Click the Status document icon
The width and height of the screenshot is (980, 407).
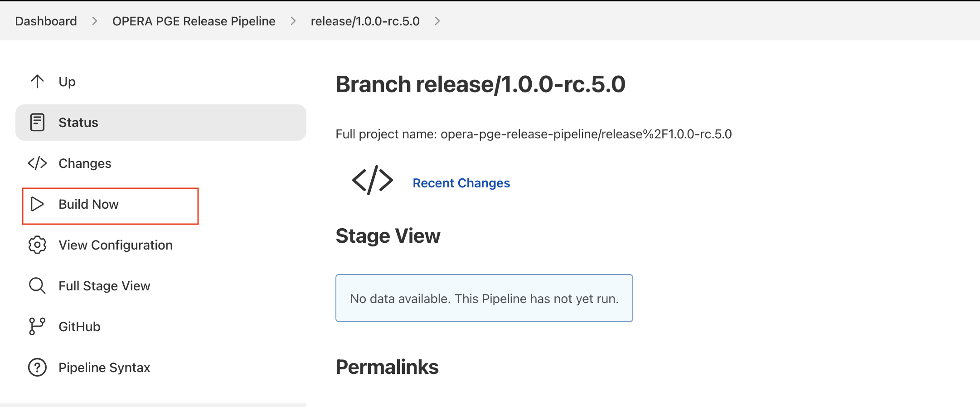coord(37,123)
